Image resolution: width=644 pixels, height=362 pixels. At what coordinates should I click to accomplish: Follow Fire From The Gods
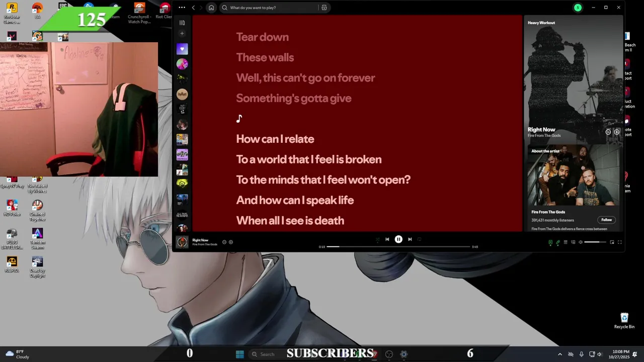pos(607,220)
